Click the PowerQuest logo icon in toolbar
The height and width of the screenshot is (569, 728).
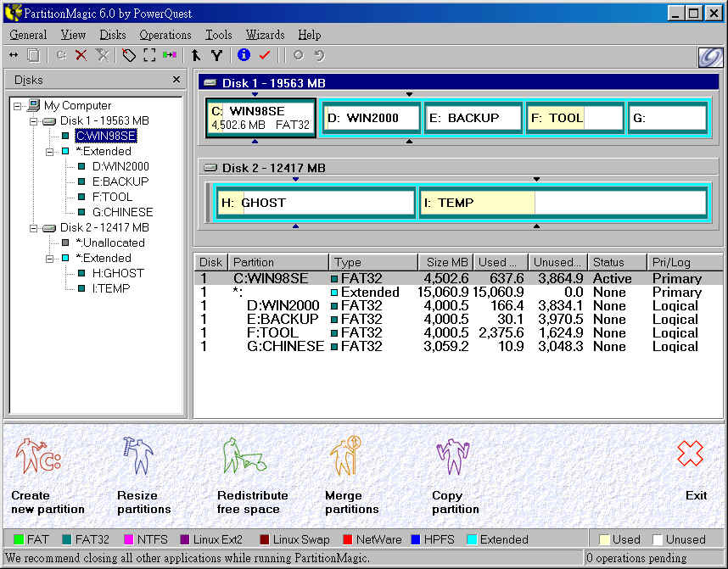711,57
